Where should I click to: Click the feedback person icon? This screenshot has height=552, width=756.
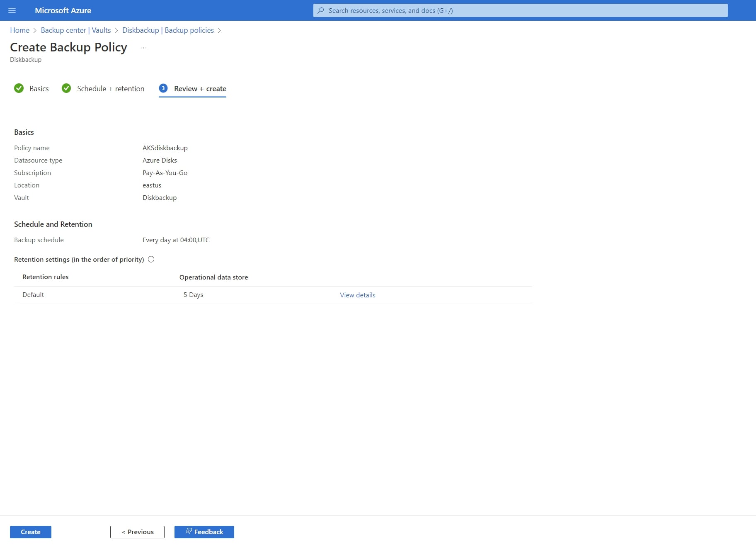pyautogui.click(x=189, y=531)
